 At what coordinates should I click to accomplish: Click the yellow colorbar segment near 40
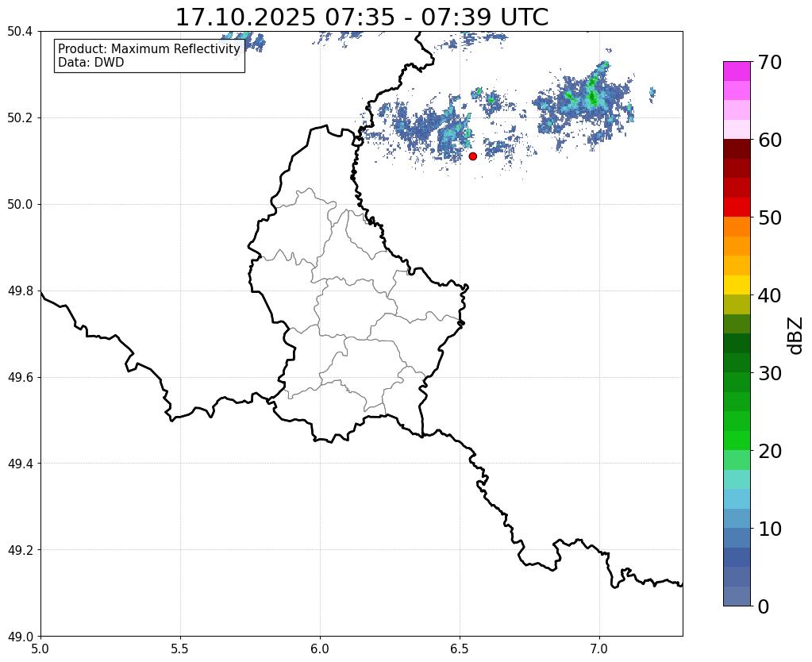pos(737,285)
